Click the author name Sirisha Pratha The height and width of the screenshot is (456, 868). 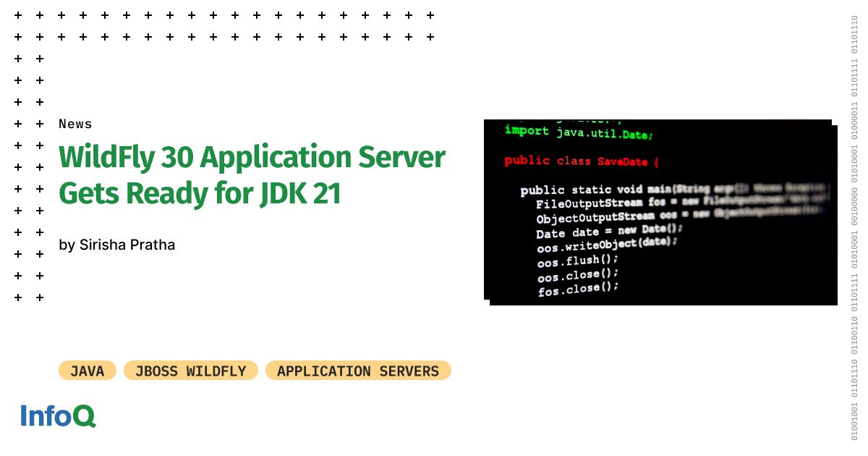pos(127,245)
